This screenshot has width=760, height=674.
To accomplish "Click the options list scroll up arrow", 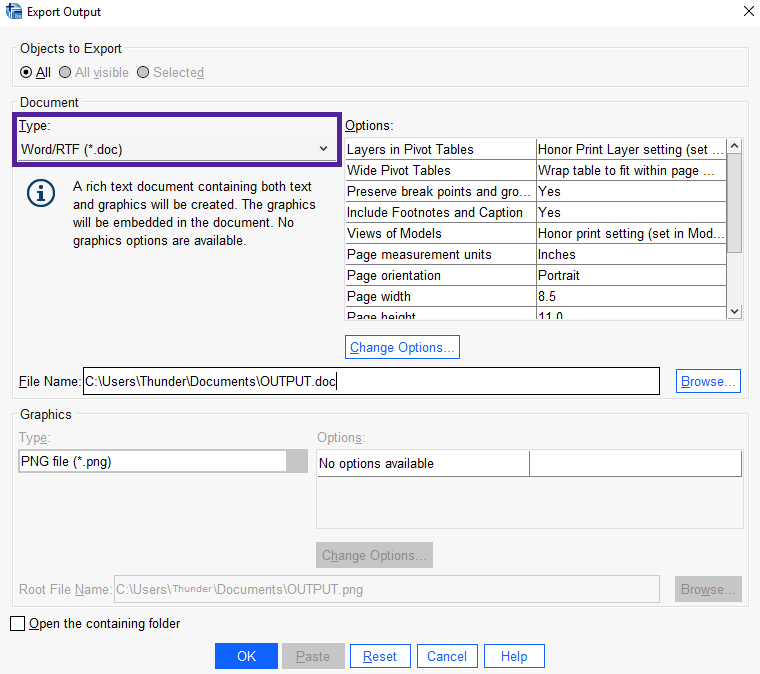I will pyautogui.click(x=735, y=146).
